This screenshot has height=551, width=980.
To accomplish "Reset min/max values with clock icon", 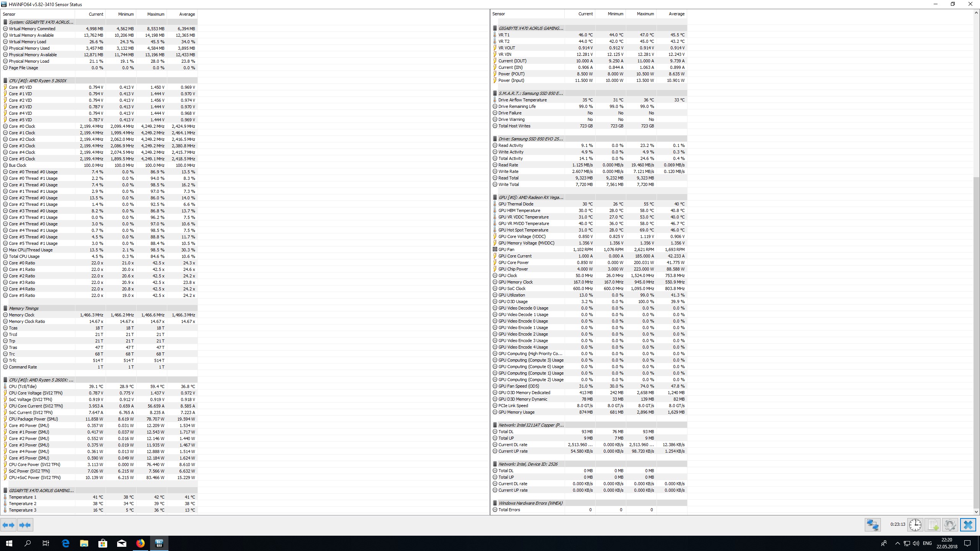I will point(915,525).
